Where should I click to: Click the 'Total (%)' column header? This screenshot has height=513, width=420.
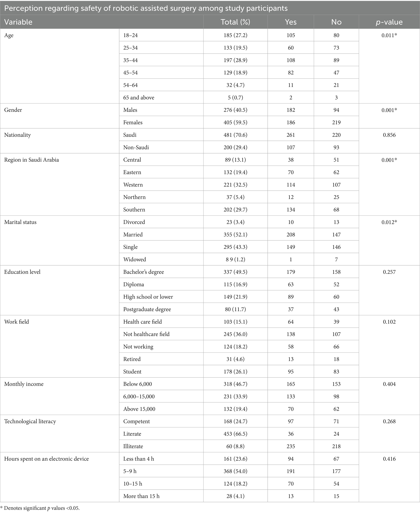point(235,22)
